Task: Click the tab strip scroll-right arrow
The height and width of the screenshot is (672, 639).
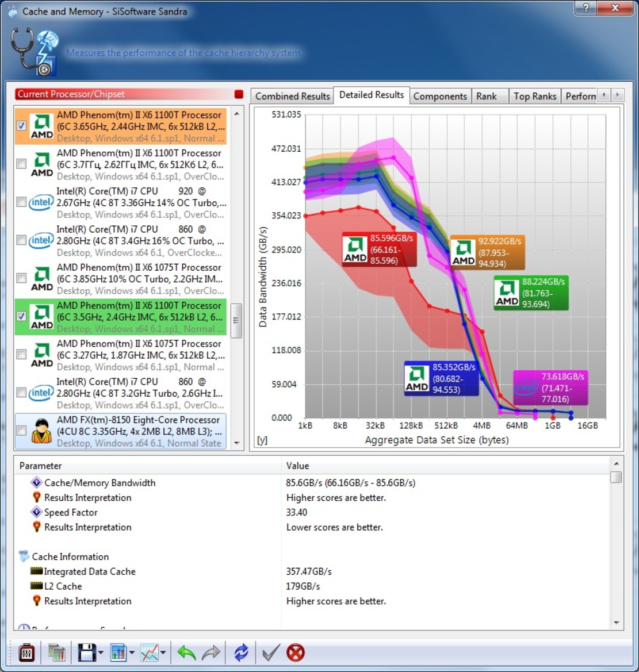Action: click(618, 95)
